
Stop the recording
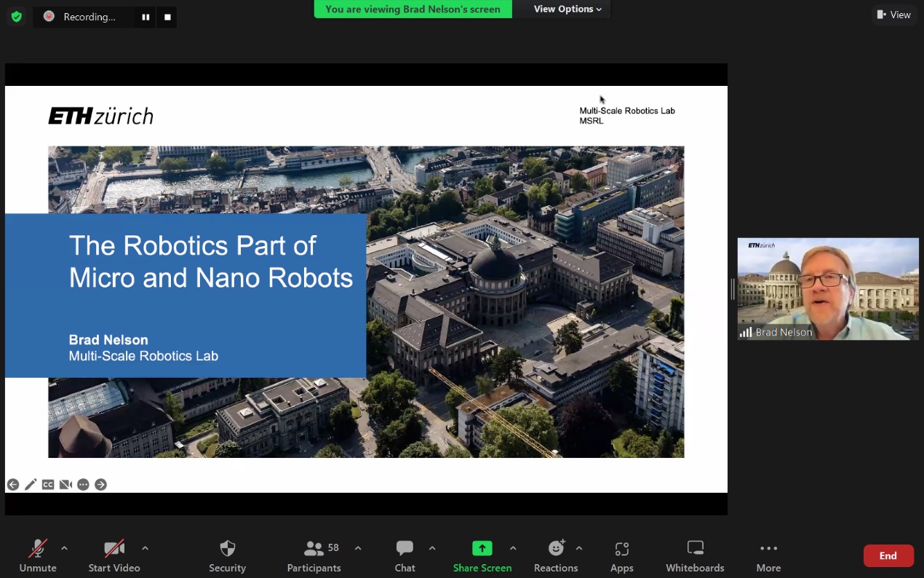(167, 17)
